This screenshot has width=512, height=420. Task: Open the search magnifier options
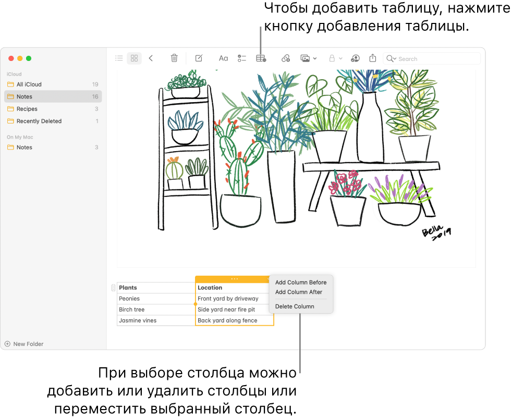click(x=391, y=59)
